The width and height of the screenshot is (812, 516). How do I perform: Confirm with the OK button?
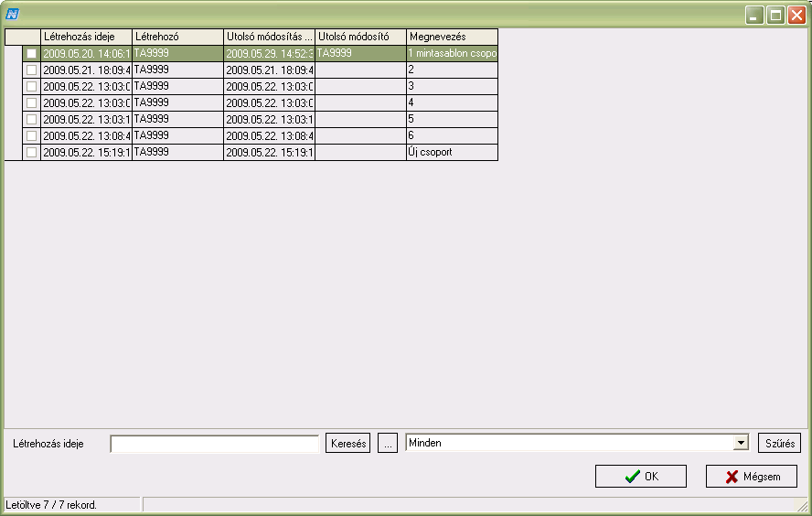click(641, 476)
